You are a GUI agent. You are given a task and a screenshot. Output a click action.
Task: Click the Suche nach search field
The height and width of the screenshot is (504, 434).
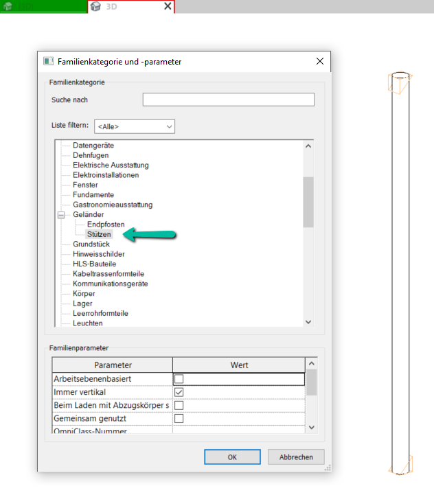click(228, 100)
